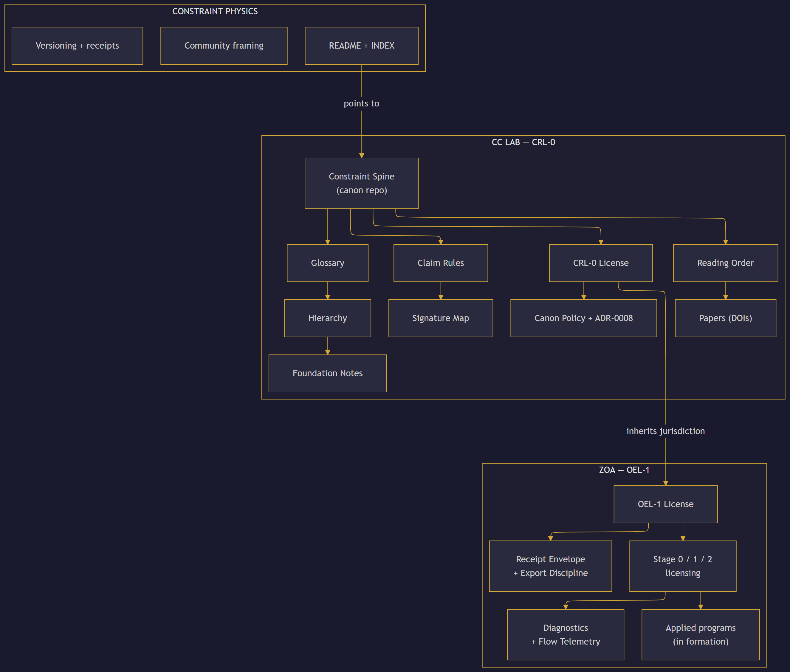Select the Signature Map node
This screenshot has width=790, height=672.
[x=441, y=318]
